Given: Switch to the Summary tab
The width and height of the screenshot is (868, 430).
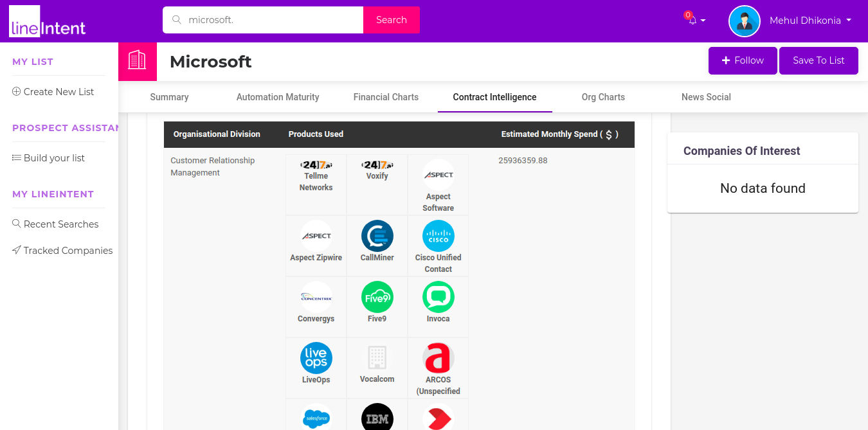Looking at the screenshot, I should 169,97.
